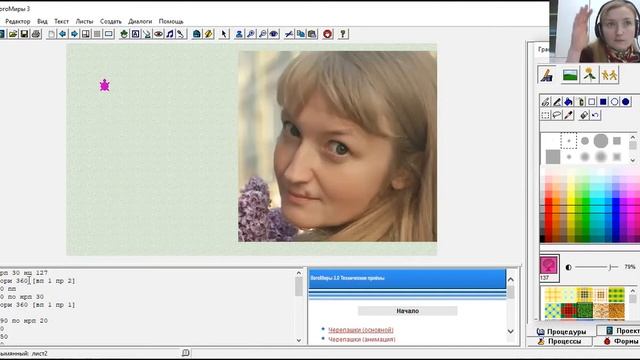Select the arrow pointer tool
This screenshot has width=640, height=360.
point(224,34)
